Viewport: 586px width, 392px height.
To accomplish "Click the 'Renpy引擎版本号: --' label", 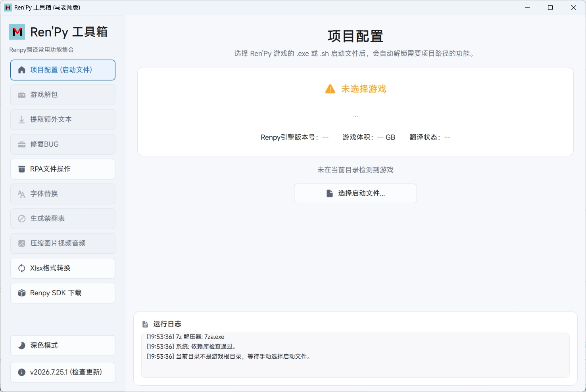I will pos(294,137).
